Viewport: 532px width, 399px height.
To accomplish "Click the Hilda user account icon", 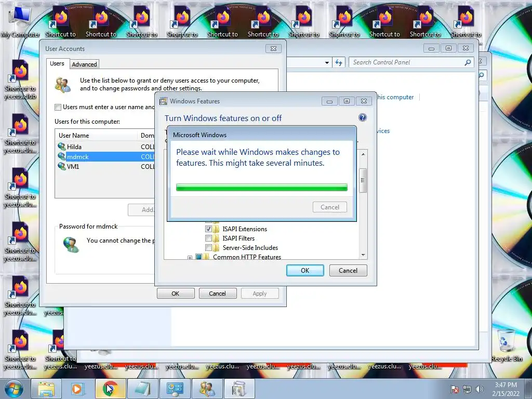I will (62, 147).
